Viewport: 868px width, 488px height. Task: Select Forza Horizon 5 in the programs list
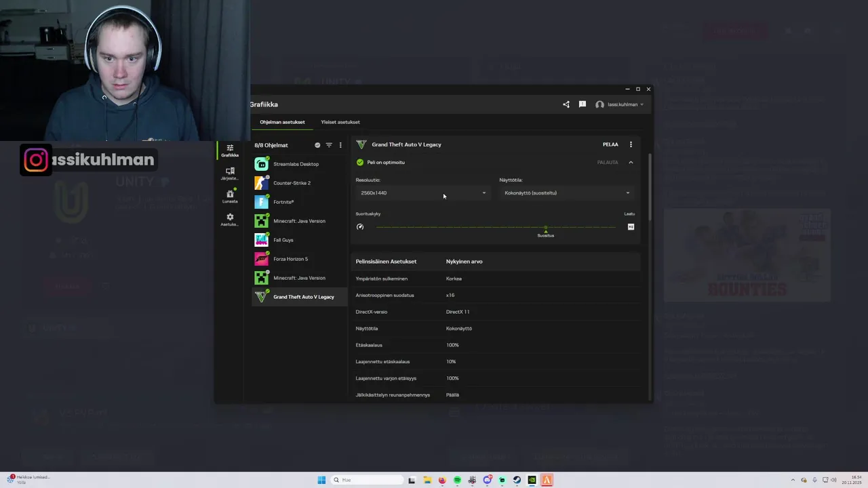tap(299, 259)
